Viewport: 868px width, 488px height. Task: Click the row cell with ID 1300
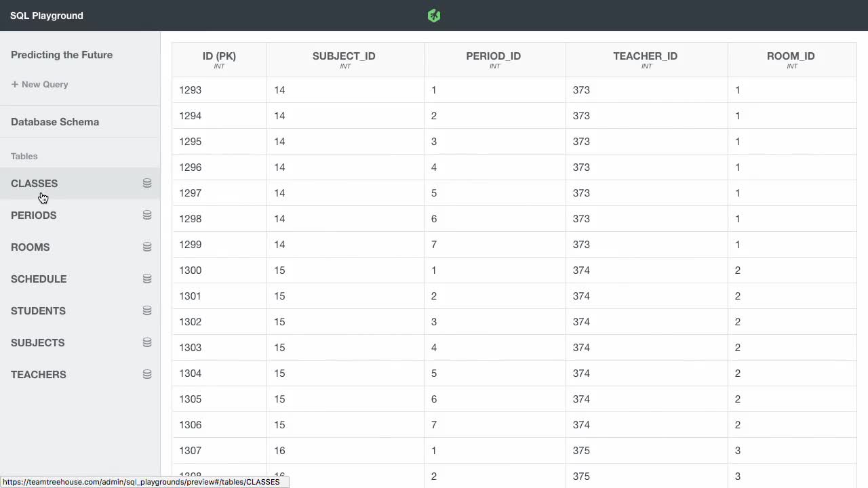[x=191, y=270]
